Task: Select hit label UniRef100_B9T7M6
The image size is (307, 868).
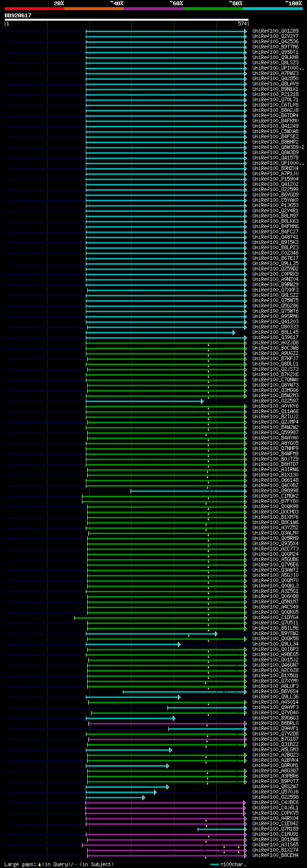Action: 275,47
